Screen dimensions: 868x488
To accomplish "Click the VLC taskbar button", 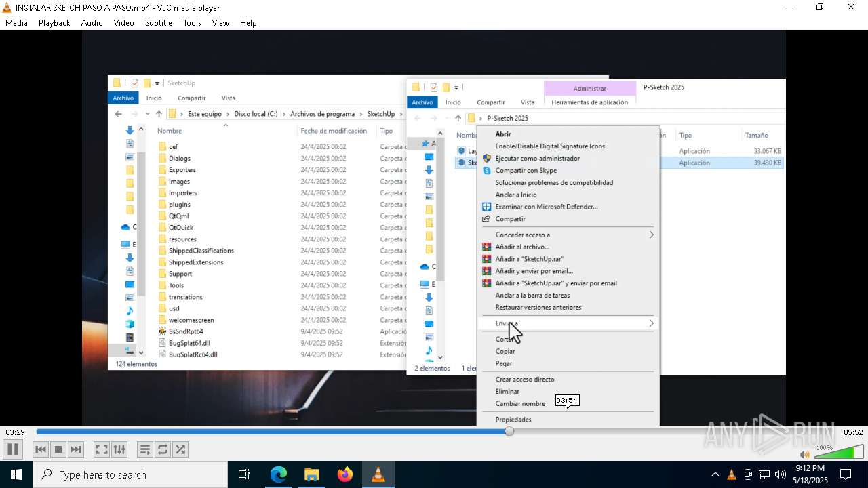I will (378, 474).
